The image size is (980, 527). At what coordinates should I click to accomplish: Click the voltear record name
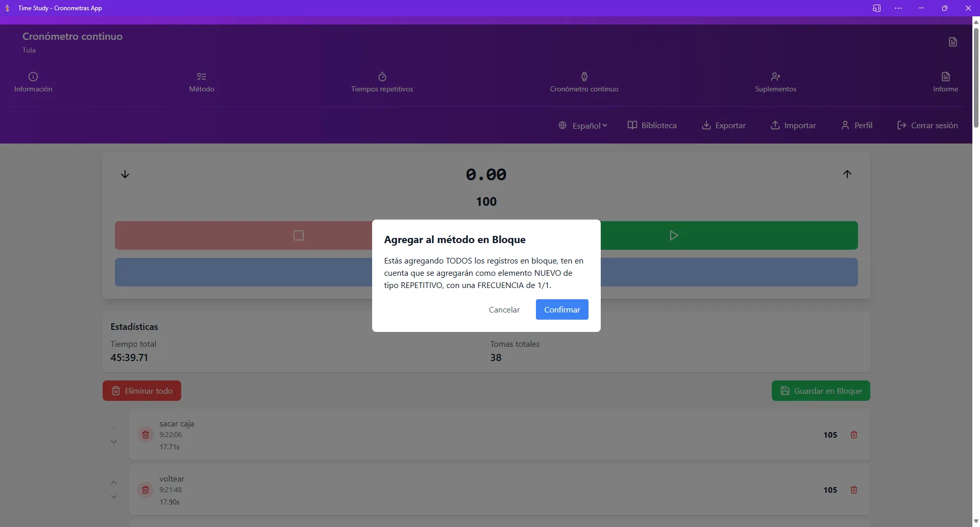171,478
